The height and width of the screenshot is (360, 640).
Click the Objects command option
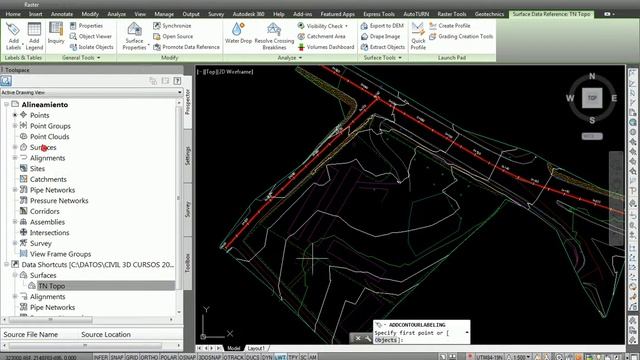pos(386,340)
